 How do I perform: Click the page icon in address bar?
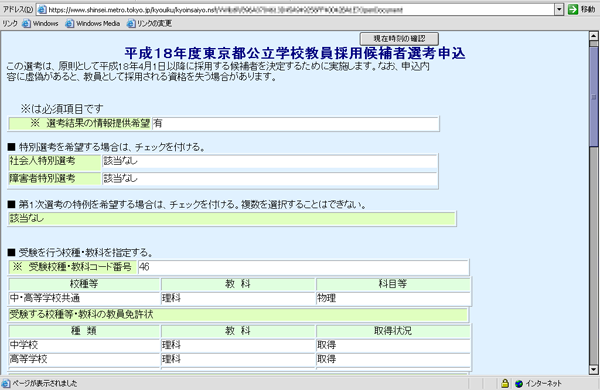tap(42, 10)
